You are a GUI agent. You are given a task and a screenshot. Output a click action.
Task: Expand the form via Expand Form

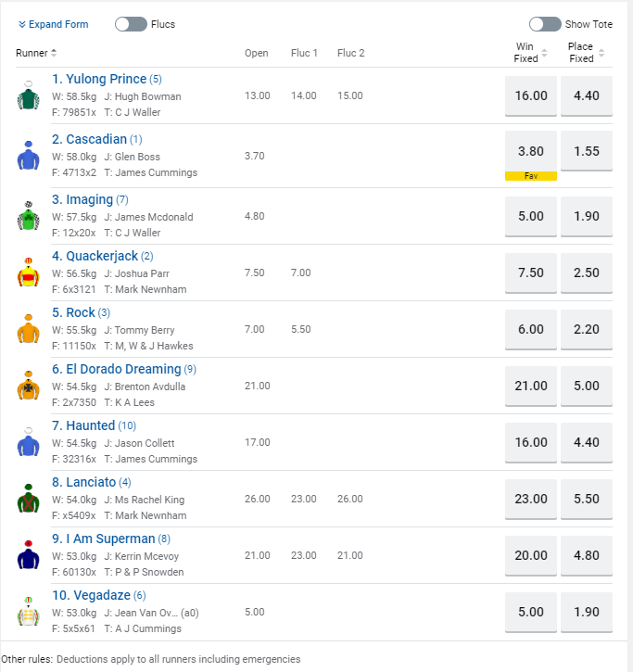click(x=53, y=24)
